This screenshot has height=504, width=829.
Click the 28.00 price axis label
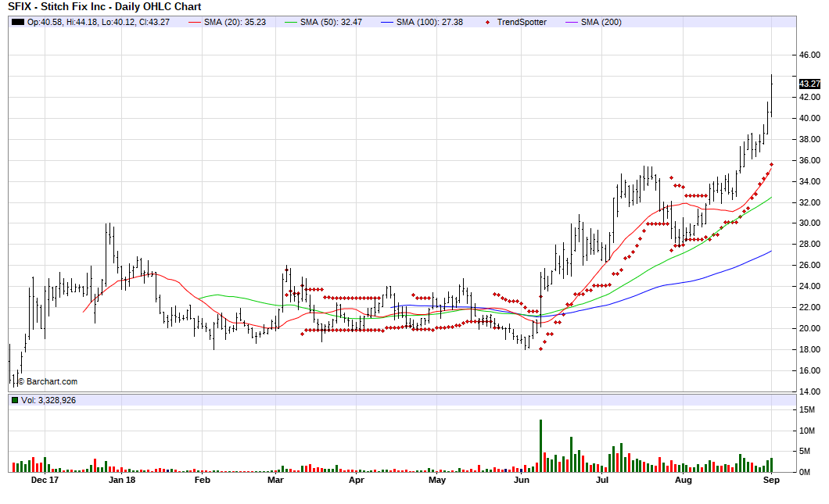coord(809,244)
